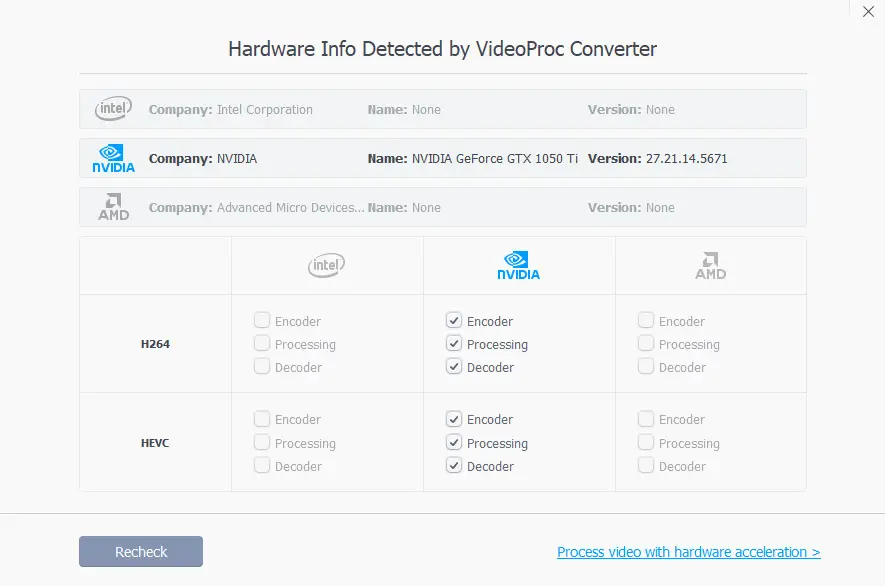Close the hardware info dialog

click(868, 11)
